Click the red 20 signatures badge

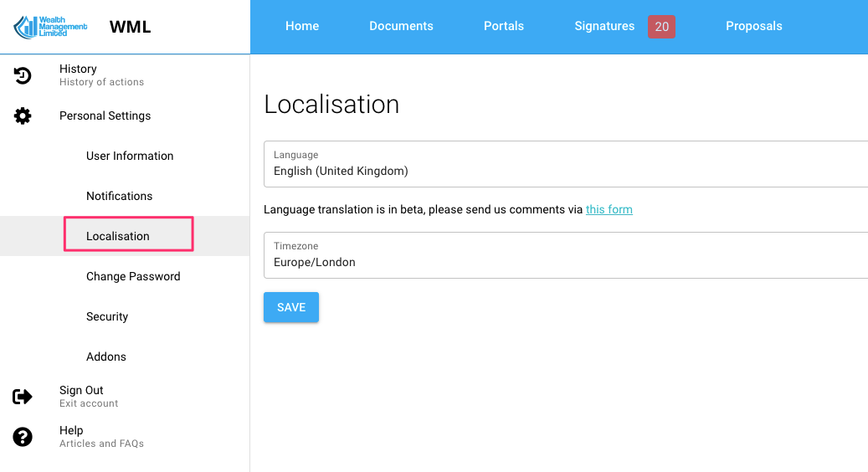coord(661,27)
